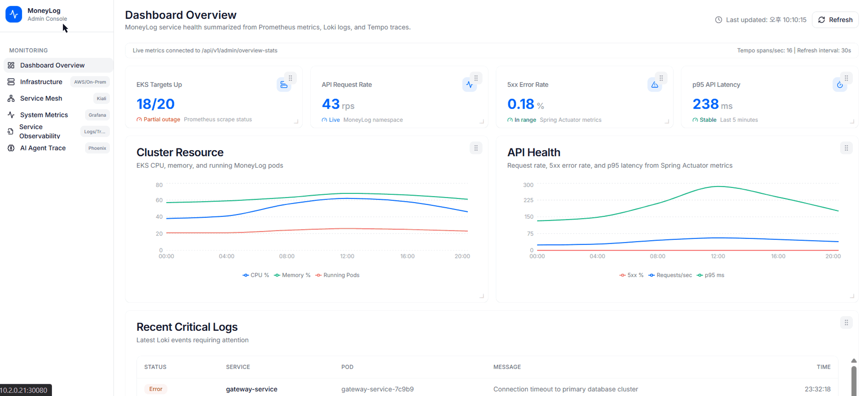Click the API Request Rate activity icon
868x396 pixels.
tap(469, 85)
